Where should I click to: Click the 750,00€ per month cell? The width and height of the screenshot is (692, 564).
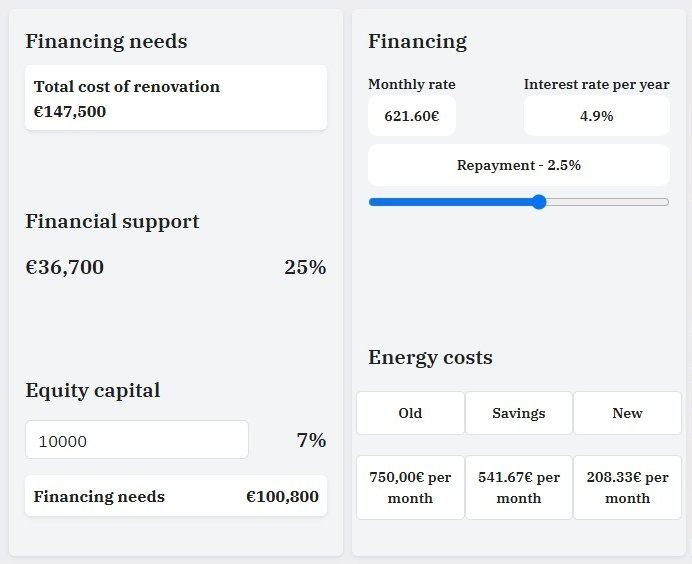pos(410,488)
